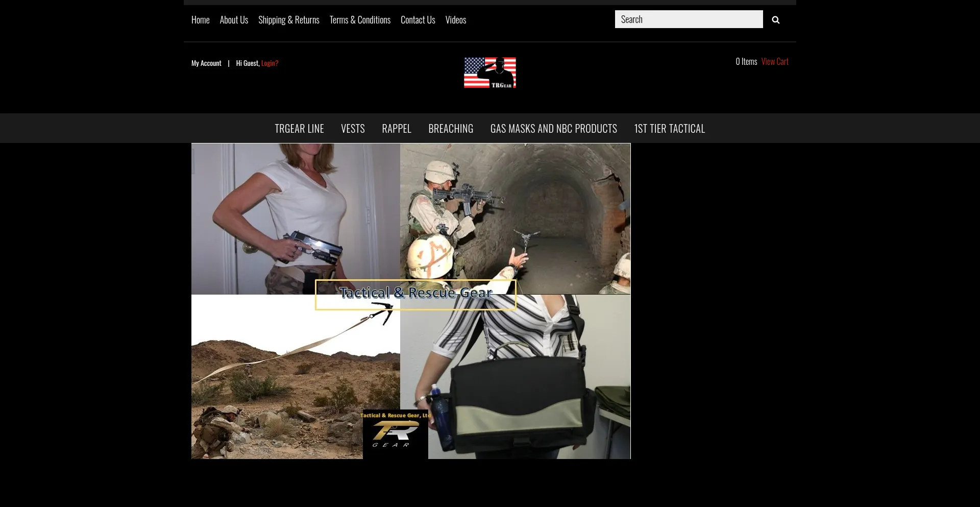Go to About Us page

(234, 20)
